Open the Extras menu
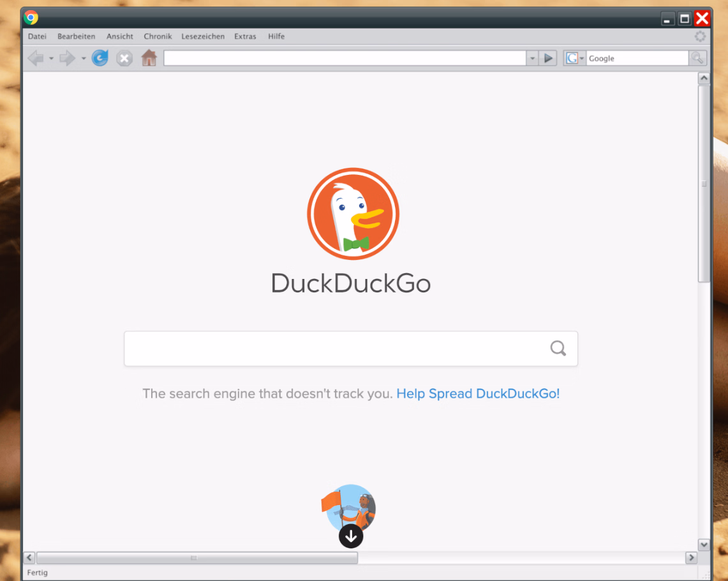 pos(245,36)
